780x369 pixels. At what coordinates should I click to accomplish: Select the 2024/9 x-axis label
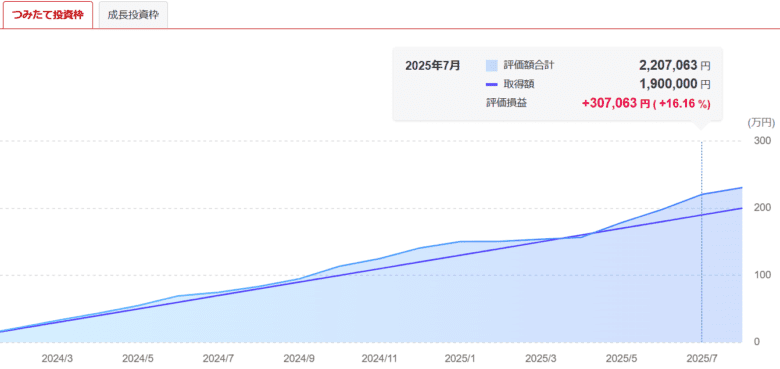[x=299, y=357]
